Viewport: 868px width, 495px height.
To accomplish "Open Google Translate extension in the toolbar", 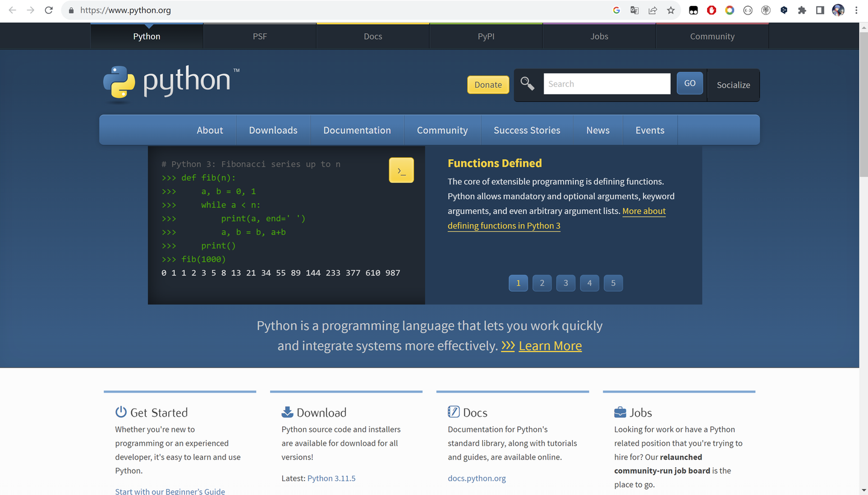I will [x=634, y=10].
